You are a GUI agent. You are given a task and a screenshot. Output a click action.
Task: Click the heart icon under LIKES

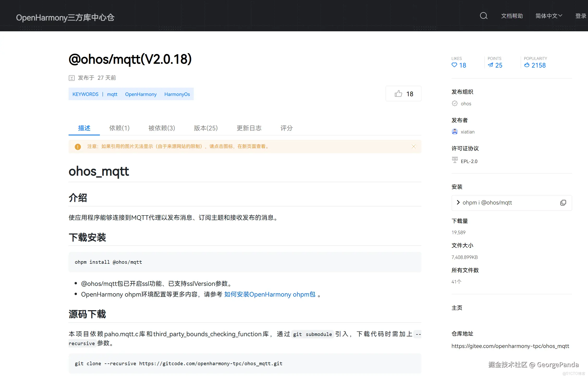(454, 65)
